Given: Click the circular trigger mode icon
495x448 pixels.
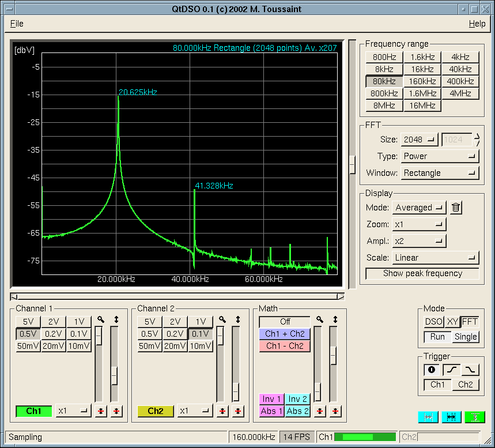Looking at the screenshot, I should coord(432,370).
